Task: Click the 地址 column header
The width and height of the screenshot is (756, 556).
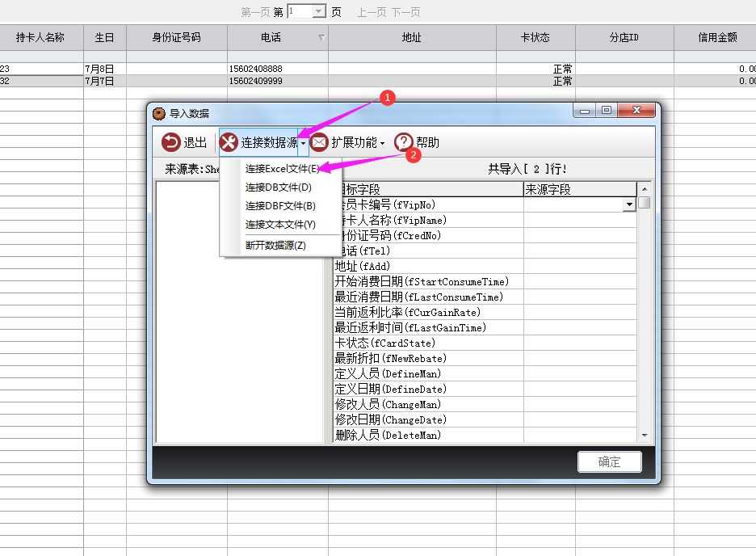Action: pos(412,37)
